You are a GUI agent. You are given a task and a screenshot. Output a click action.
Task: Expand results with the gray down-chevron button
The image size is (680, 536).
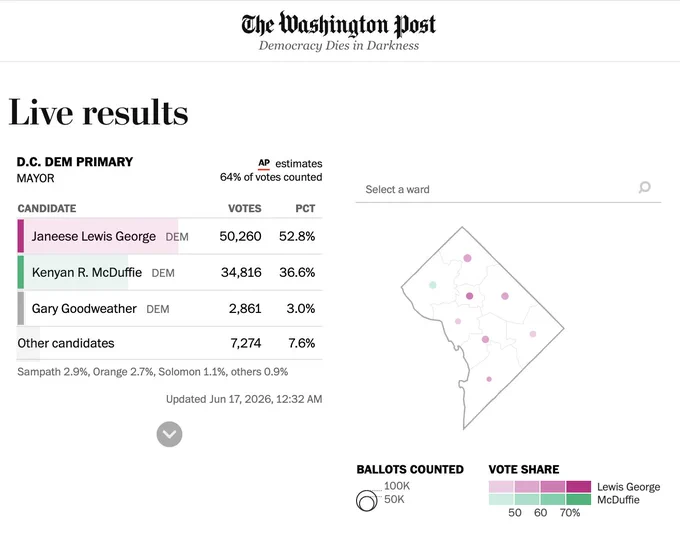point(169,434)
